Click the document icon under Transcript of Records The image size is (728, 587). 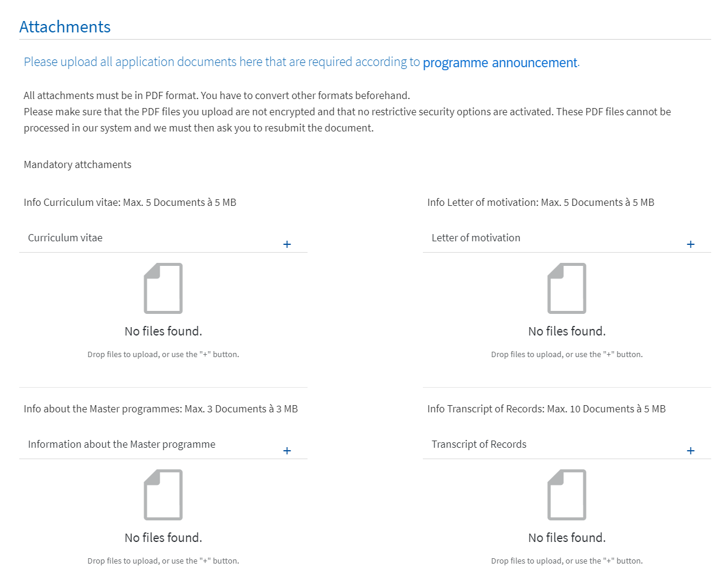pos(567,495)
